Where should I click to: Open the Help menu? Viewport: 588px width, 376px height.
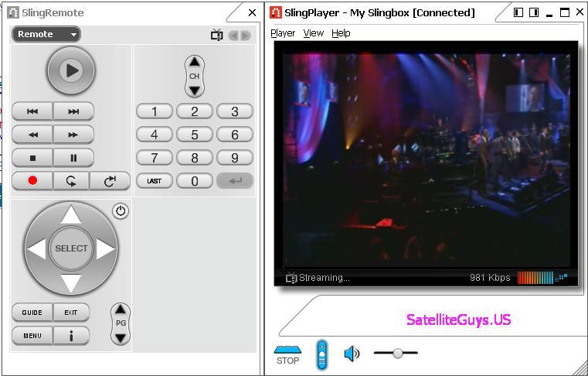[x=341, y=33]
